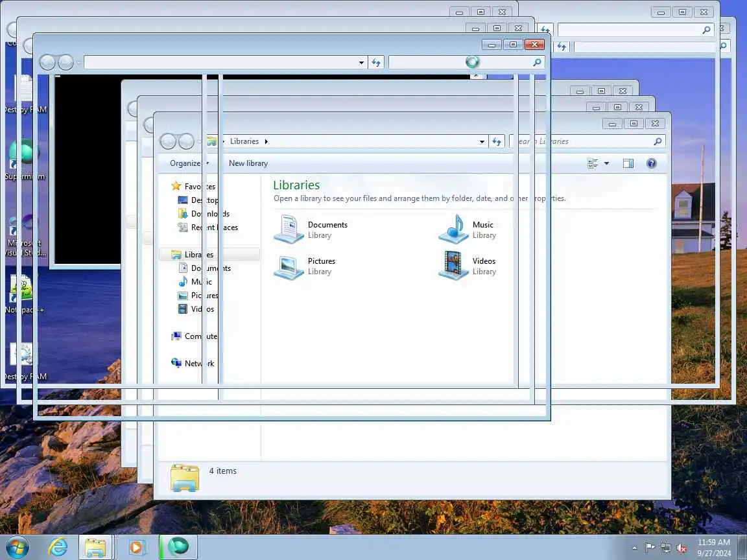Screen dimensions: 747x560
Task: Select Network in navigation pane
Action: pyautogui.click(x=193, y=364)
